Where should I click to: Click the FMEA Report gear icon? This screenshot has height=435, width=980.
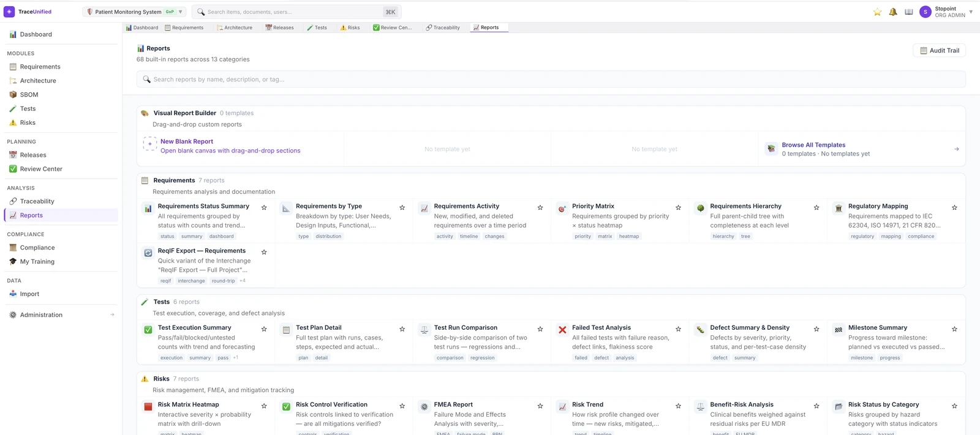424,407
